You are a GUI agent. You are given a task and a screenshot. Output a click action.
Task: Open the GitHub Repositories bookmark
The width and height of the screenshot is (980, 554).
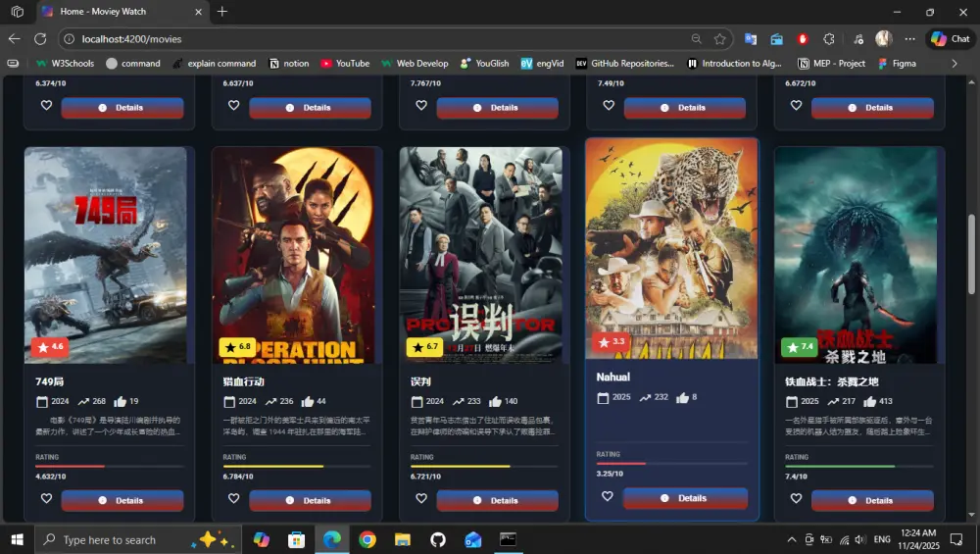click(625, 63)
